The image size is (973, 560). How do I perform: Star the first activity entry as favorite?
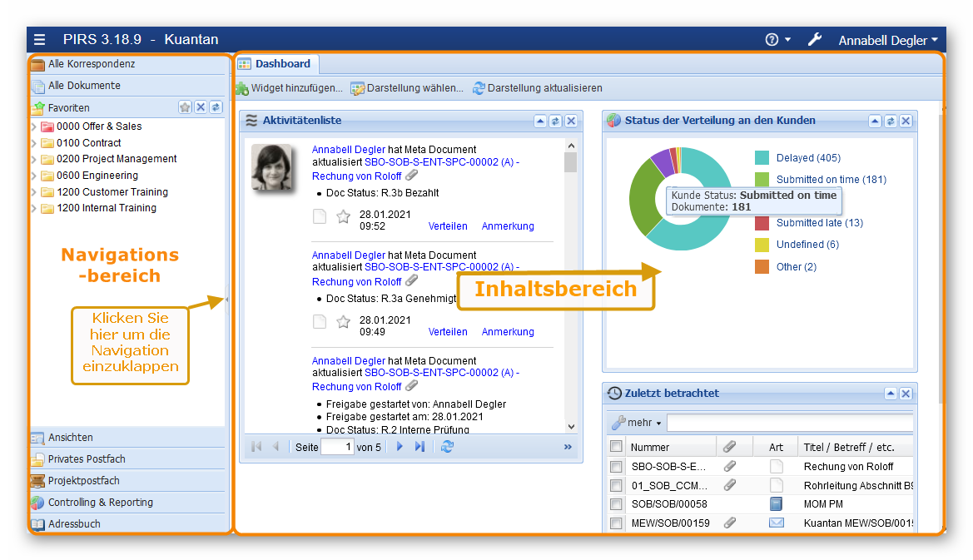pyautogui.click(x=343, y=217)
